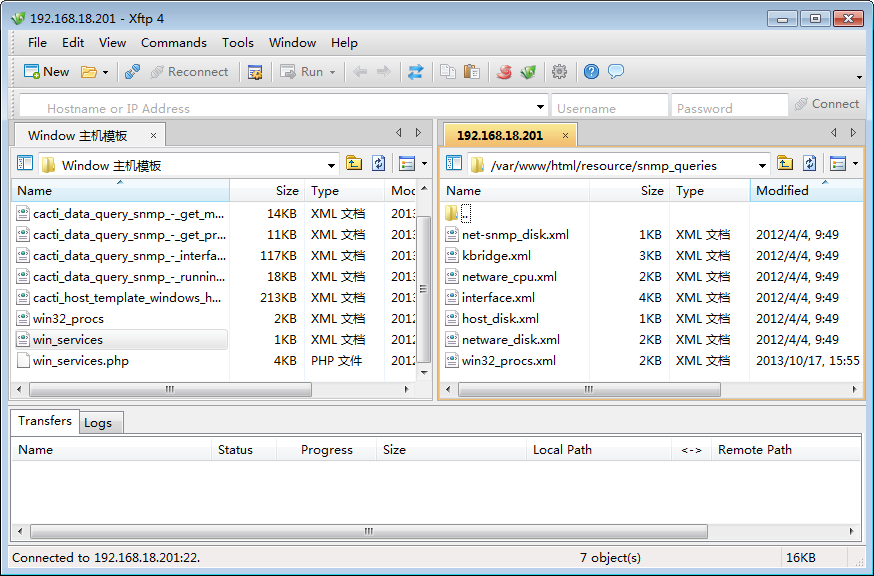Screen dimensions: 874x576
Task: Click the Properties link icon next to Reconnect
Action: (x=132, y=72)
